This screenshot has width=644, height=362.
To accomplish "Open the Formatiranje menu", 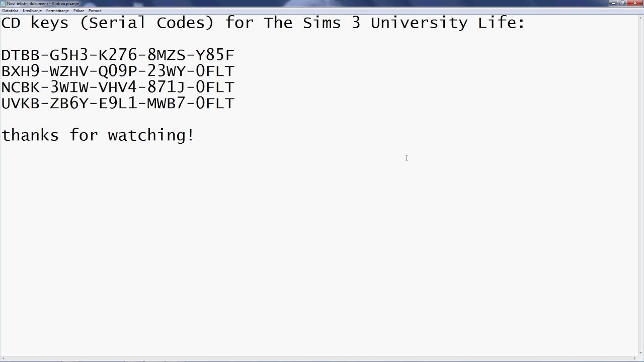I will click(x=57, y=11).
